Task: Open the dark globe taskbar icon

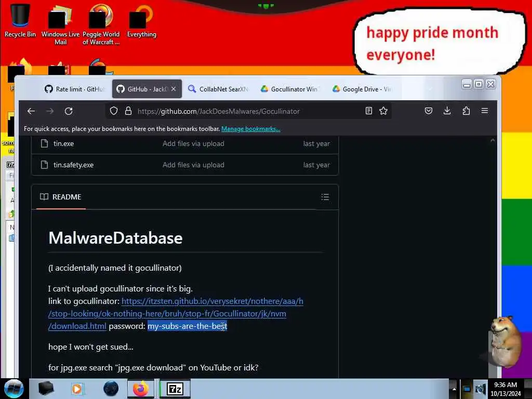Action: 111,389
